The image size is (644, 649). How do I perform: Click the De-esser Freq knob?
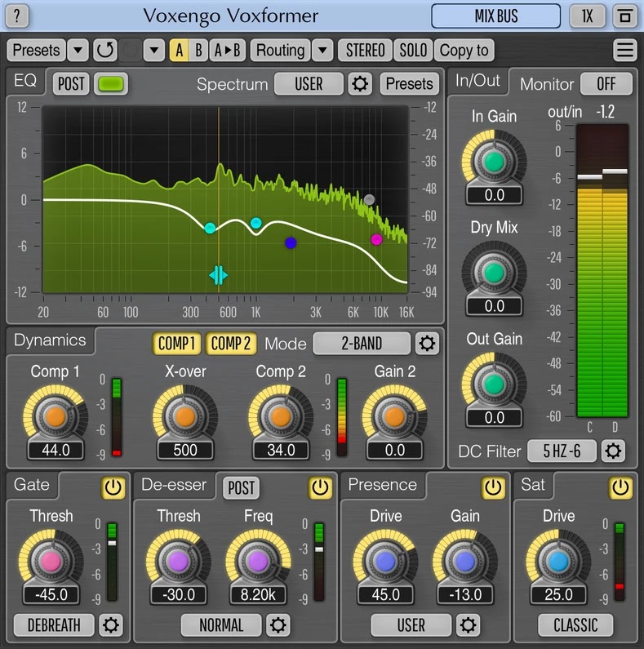258,562
